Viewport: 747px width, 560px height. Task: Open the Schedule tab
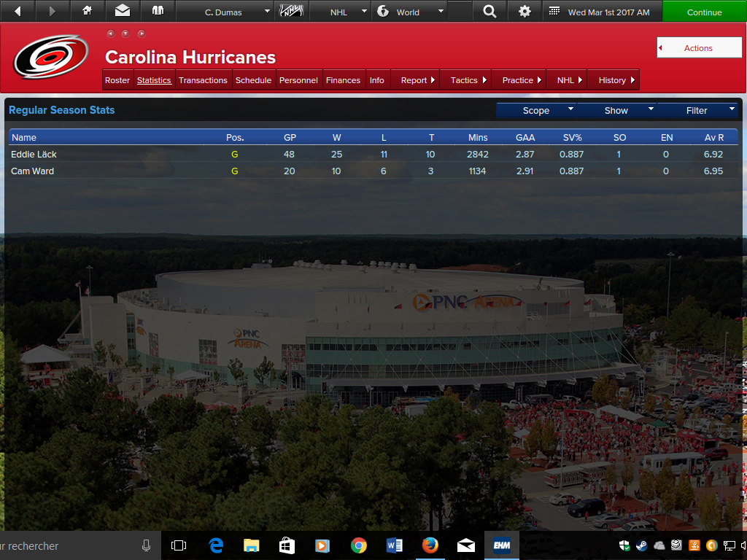pos(253,80)
